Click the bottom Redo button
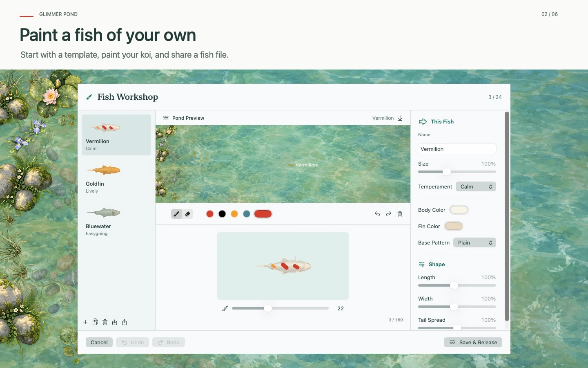The height and width of the screenshot is (368, 588). click(169, 342)
